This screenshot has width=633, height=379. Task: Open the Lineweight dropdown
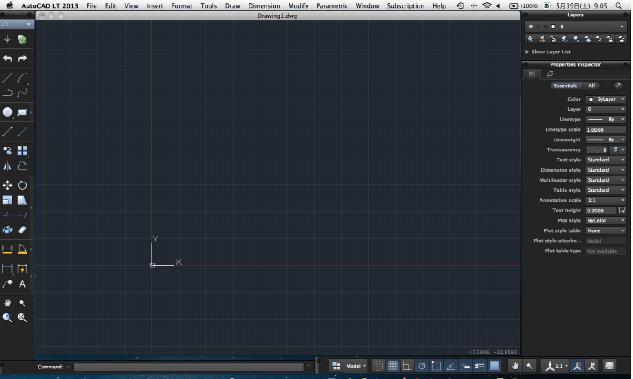click(x=606, y=140)
